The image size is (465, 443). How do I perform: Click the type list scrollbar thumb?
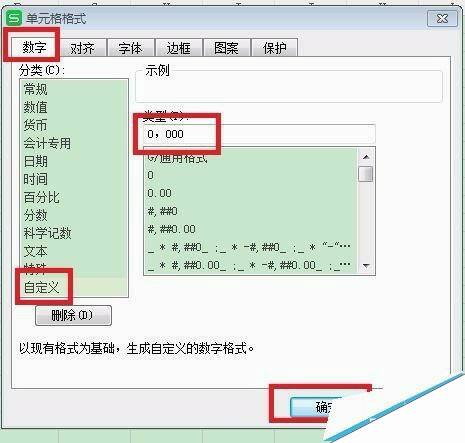(x=366, y=174)
